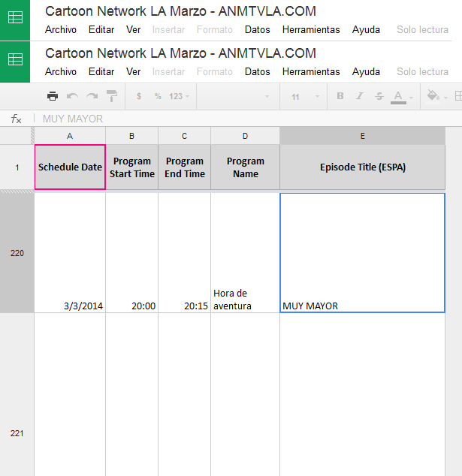This screenshot has height=476, width=462.
Task: Select row 220 header
Action: (17, 253)
